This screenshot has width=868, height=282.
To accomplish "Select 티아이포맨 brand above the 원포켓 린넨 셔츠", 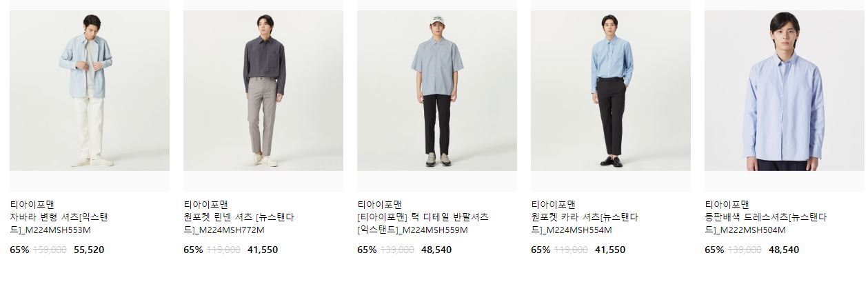I will 205,204.
